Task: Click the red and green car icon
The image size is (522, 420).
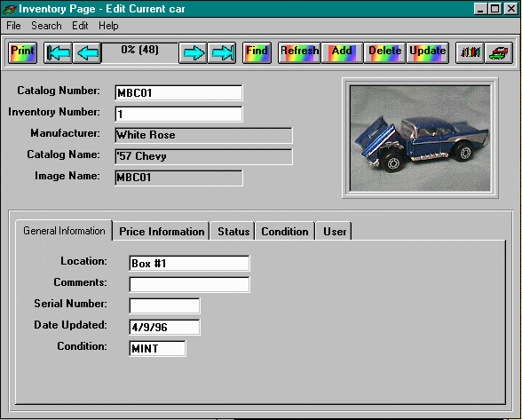Action: click(499, 52)
